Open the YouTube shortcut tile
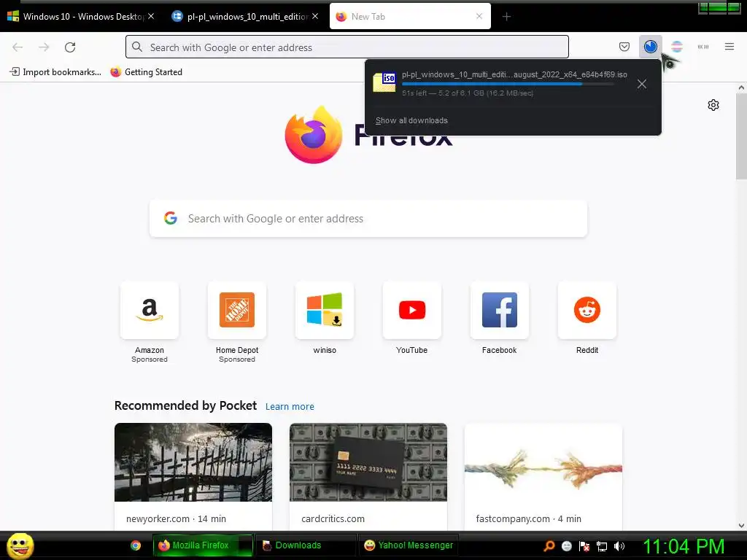The height and width of the screenshot is (560, 747). 412,310
